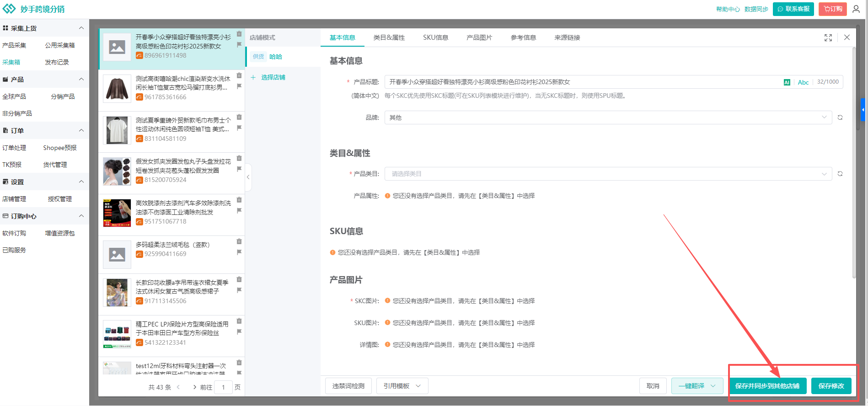Click the AI title generation icon
The height and width of the screenshot is (406, 868).
click(787, 82)
